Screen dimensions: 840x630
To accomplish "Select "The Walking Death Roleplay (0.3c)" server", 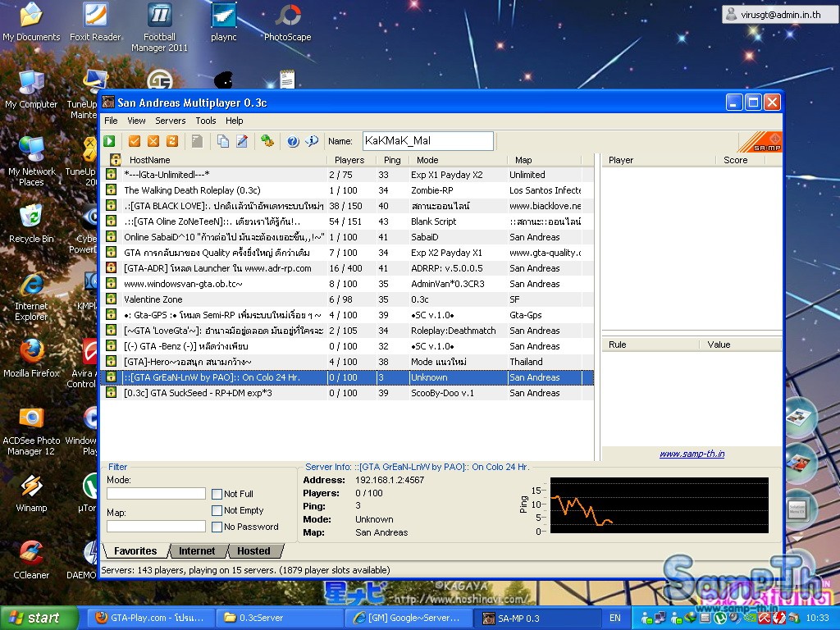I will click(x=347, y=190).
